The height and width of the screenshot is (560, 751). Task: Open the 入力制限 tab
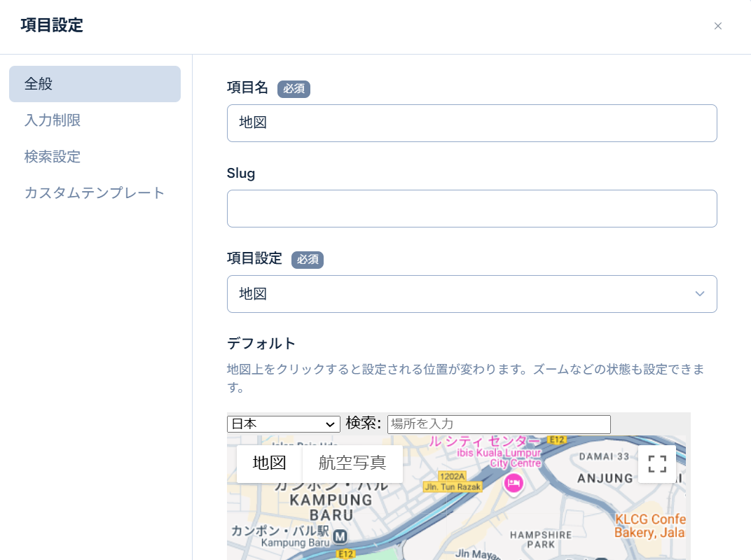[53, 120]
